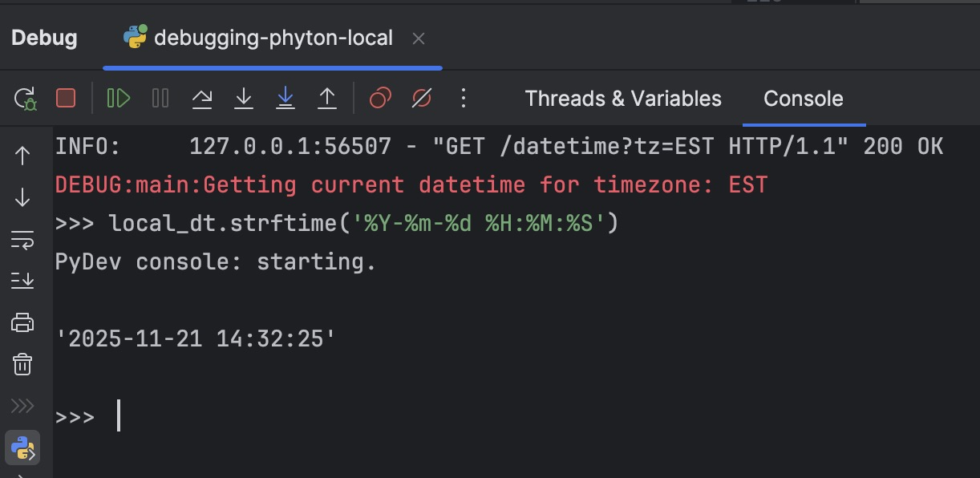The height and width of the screenshot is (478, 980).
Task: Stop the running debug session
Action: [x=66, y=99]
